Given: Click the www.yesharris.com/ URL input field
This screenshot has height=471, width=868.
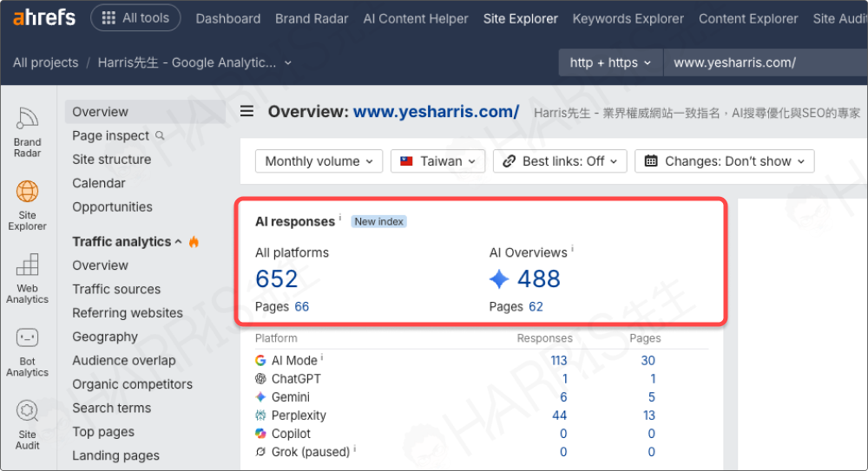Looking at the screenshot, I should tap(765, 62).
